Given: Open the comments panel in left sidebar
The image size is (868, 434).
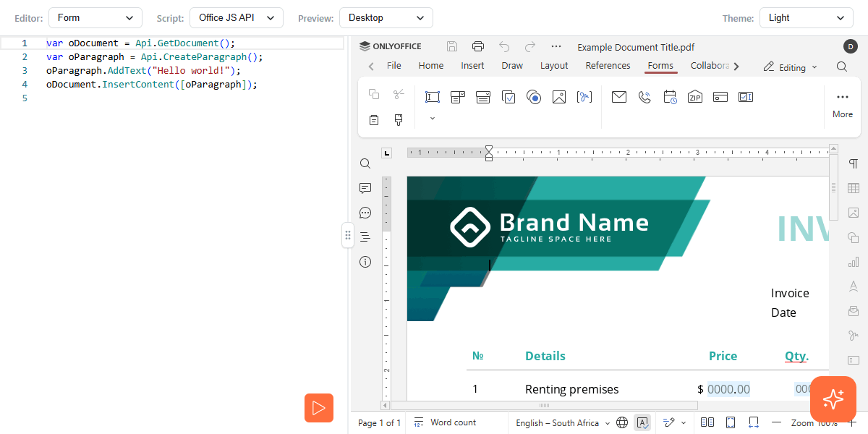Looking at the screenshot, I should pyautogui.click(x=365, y=188).
